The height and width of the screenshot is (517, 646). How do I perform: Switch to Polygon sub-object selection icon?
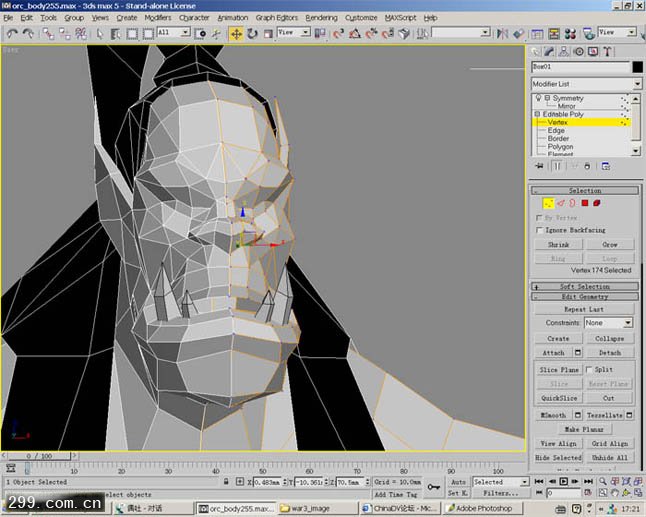pos(585,203)
